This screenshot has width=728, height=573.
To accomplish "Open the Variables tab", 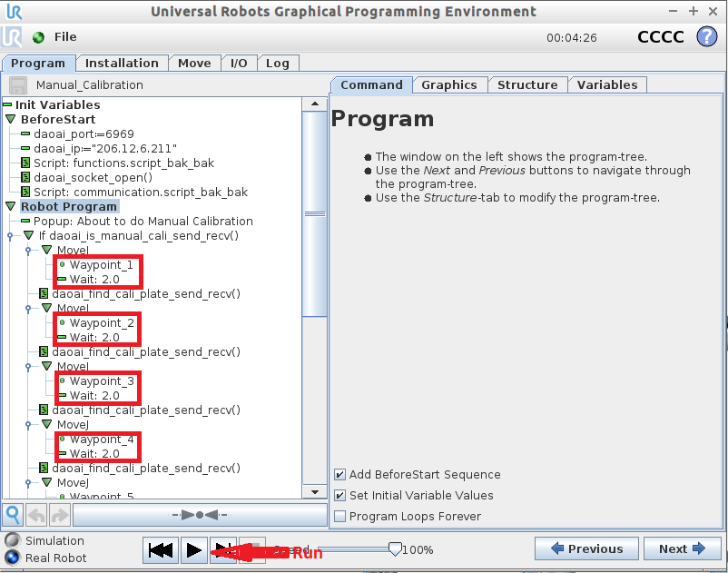I will tap(607, 85).
